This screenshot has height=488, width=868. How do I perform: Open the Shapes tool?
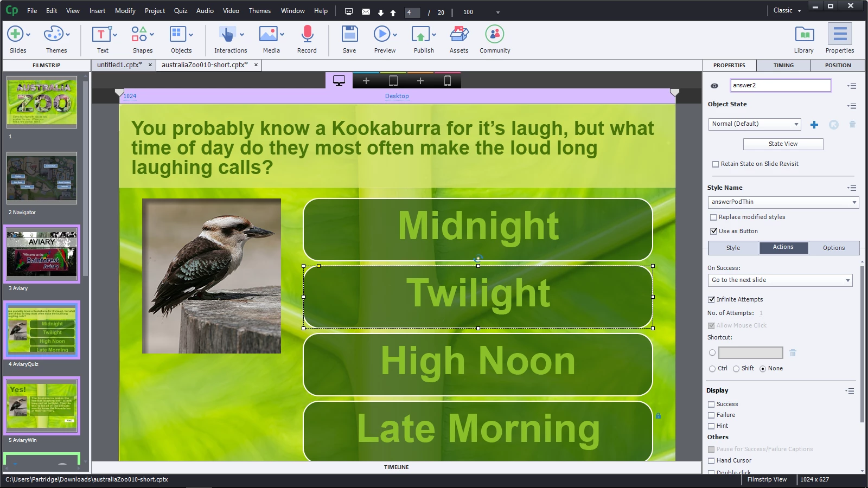point(143,40)
